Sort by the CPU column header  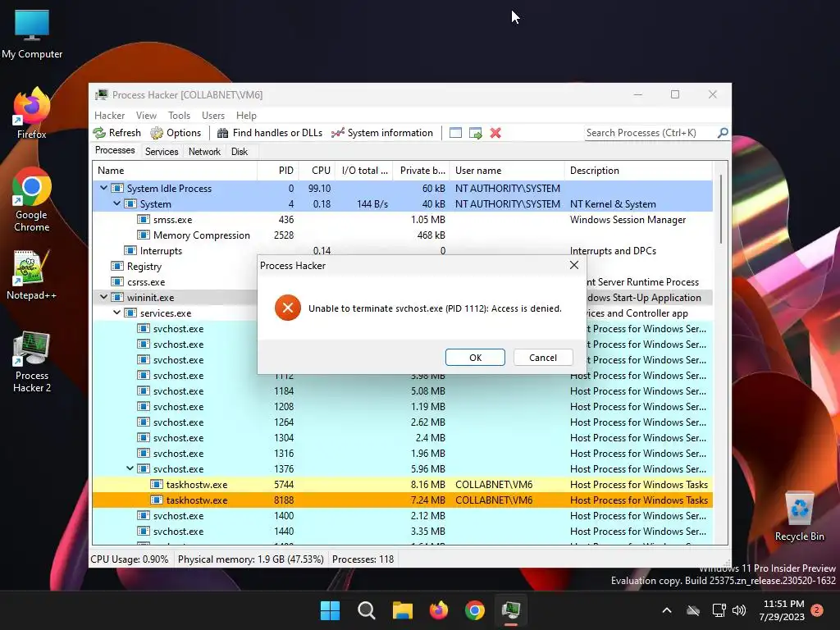317,171
